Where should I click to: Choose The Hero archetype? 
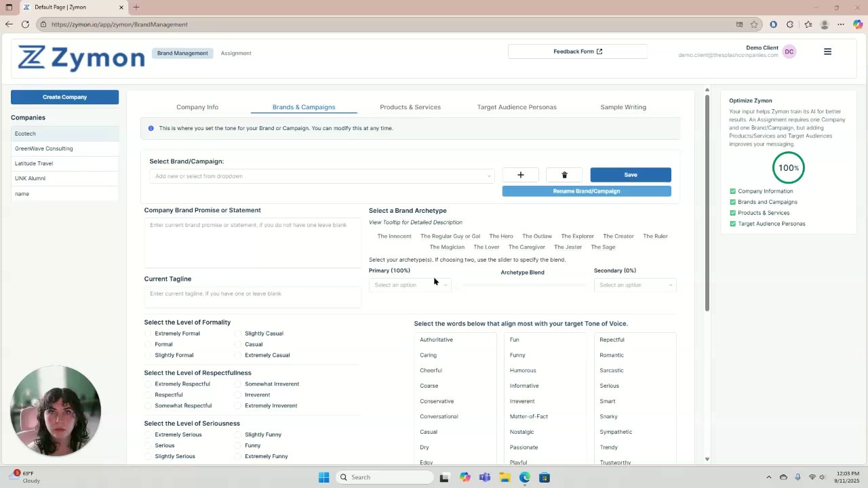click(501, 236)
